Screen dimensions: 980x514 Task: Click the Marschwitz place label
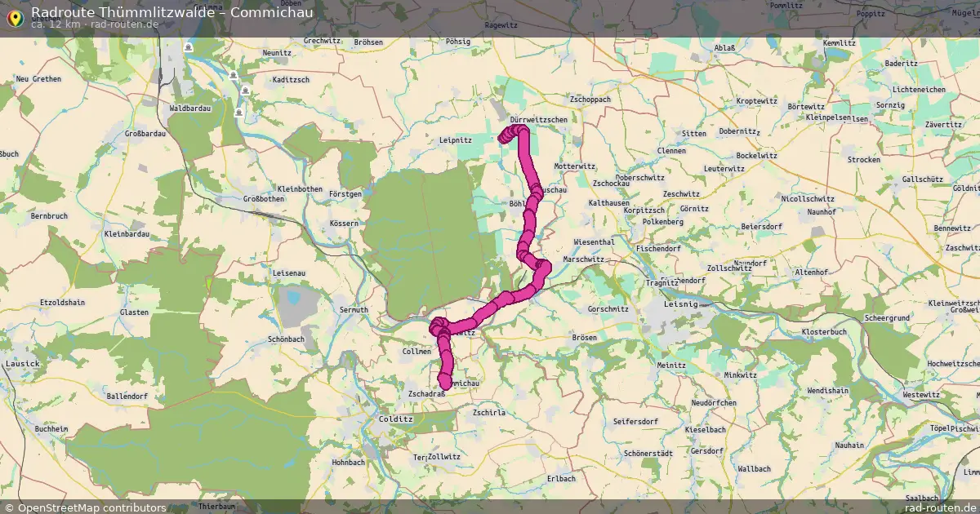pyautogui.click(x=583, y=259)
